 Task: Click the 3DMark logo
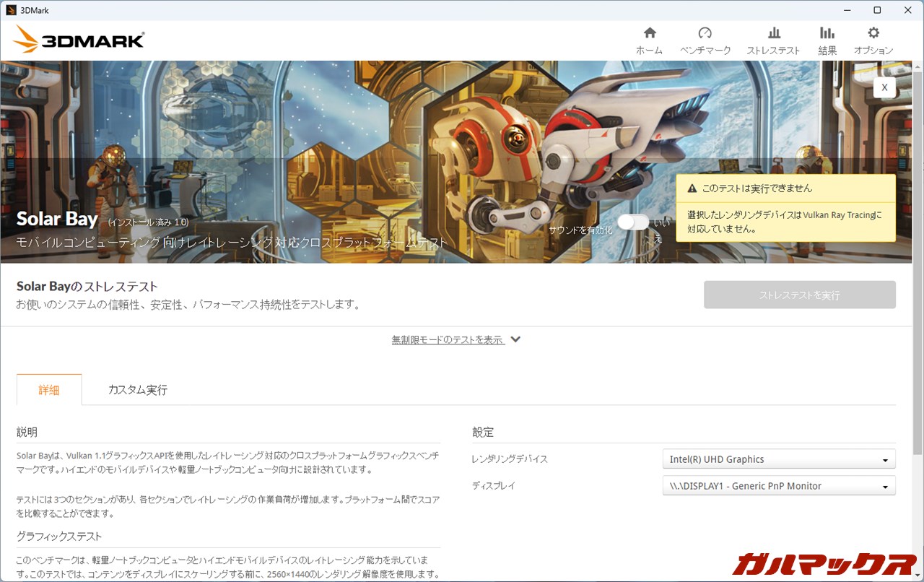tap(79, 40)
